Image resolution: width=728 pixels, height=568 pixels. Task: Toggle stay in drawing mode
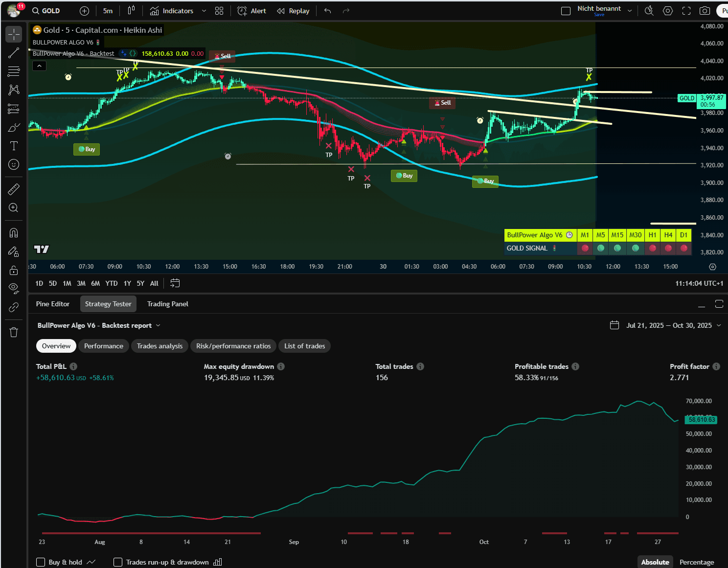[14, 251]
